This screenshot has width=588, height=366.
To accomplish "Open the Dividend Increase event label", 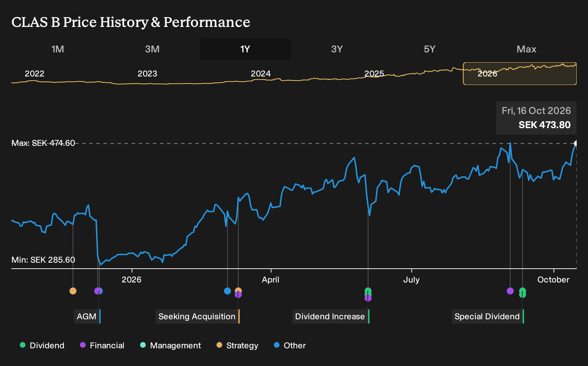I will coord(331,316).
